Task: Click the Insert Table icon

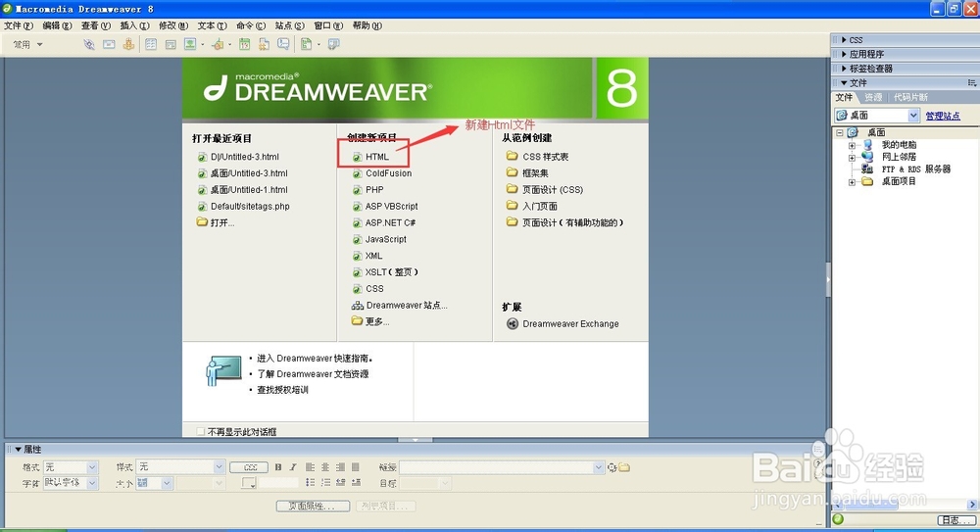Action: click(151, 44)
